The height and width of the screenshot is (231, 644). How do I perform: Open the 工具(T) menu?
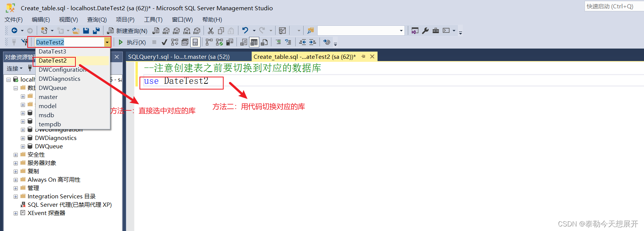tap(153, 19)
